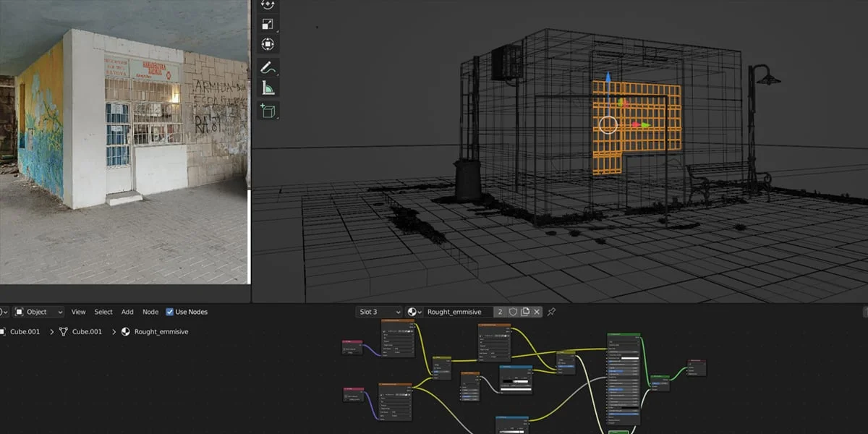
Task: Click the blue color field on the lower node
Action: [x=511, y=417]
